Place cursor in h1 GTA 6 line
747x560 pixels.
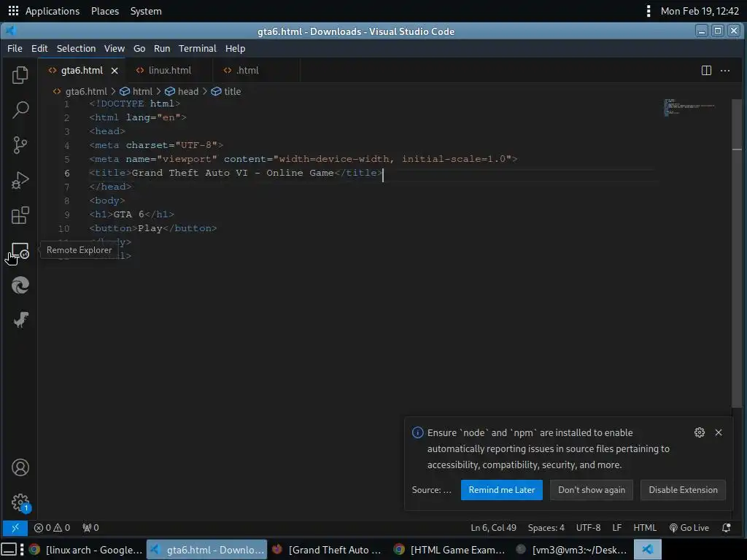(x=131, y=214)
